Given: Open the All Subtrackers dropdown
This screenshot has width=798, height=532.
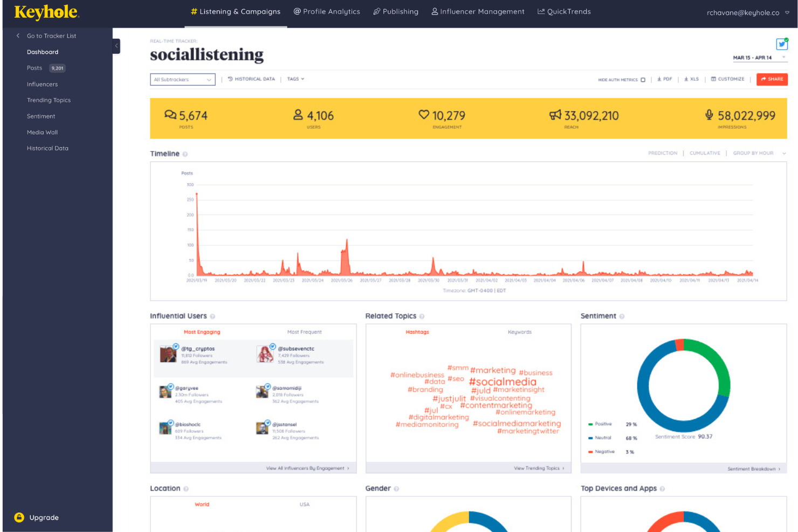Looking at the screenshot, I should tap(182, 80).
